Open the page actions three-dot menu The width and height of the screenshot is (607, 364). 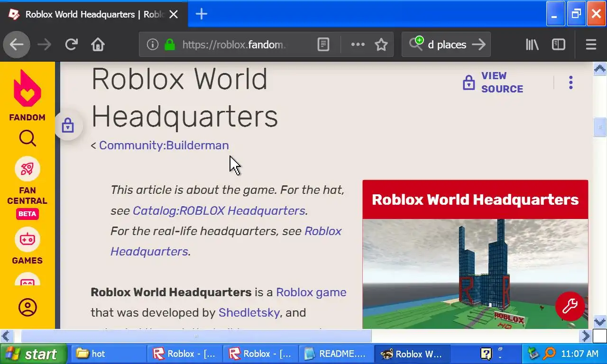tap(358, 45)
